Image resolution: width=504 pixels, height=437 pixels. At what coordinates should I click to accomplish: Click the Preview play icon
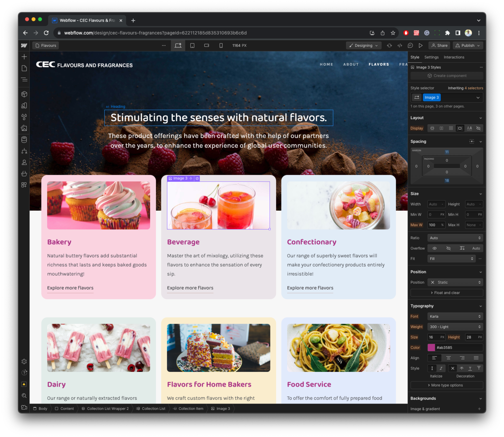[421, 46]
